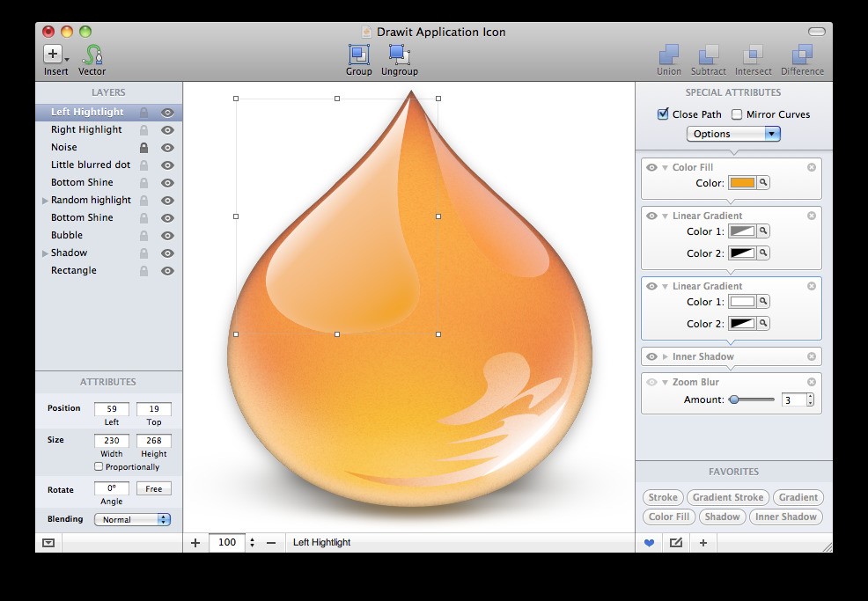The width and height of the screenshot is (868, 601).
Task: Unlock the Noise layer padlock
Action: click(143, 148)
